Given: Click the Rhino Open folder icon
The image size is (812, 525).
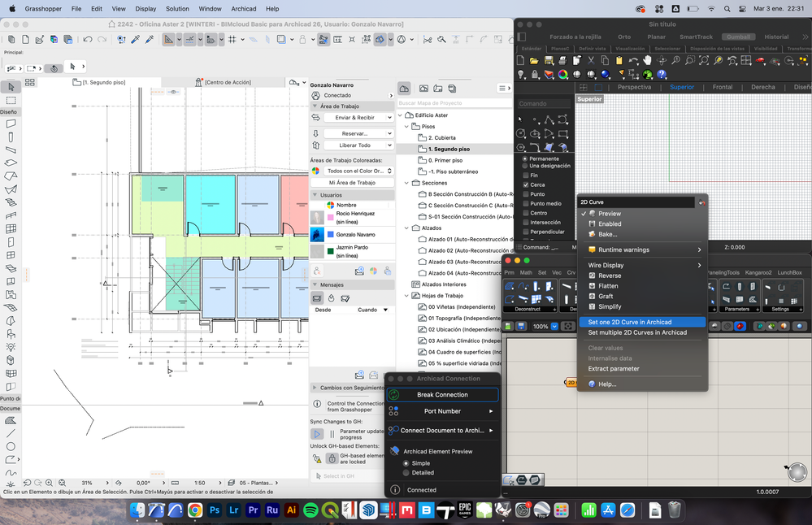Looking at the screenshot, I should pyautogui.click(x=535, y=61).
